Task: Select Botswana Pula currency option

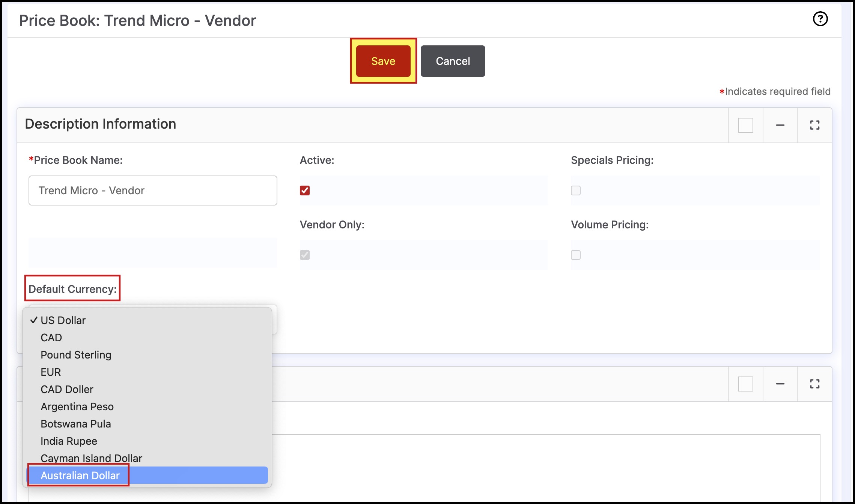Action: [x=76, y=424]
